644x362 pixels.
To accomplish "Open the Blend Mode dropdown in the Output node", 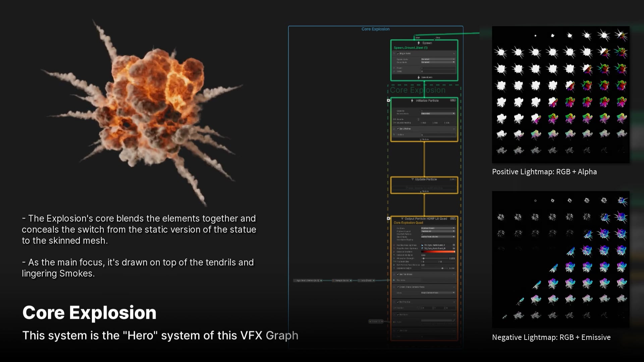I will pos(438,237).
